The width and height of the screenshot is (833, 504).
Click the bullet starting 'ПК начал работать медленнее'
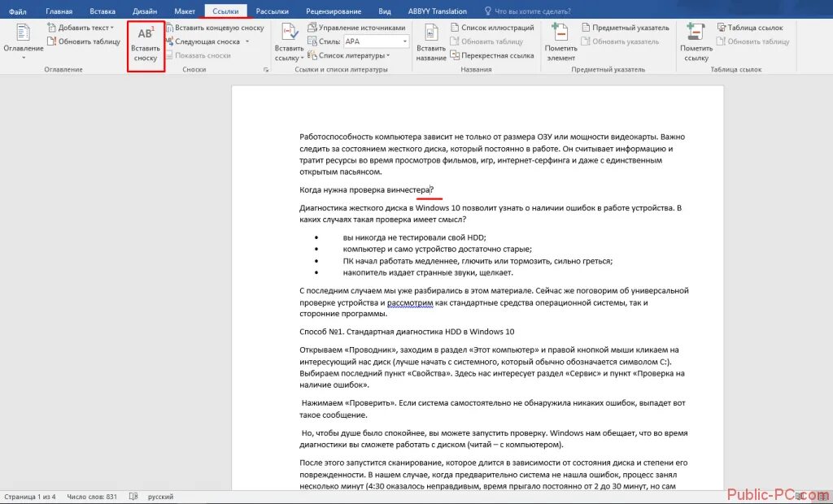pos(478,261)
